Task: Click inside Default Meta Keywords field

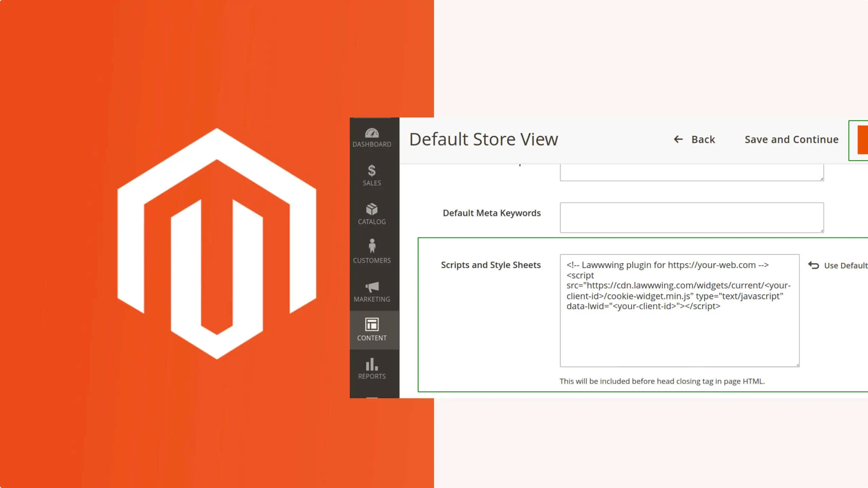Action: tap(692, 218)
